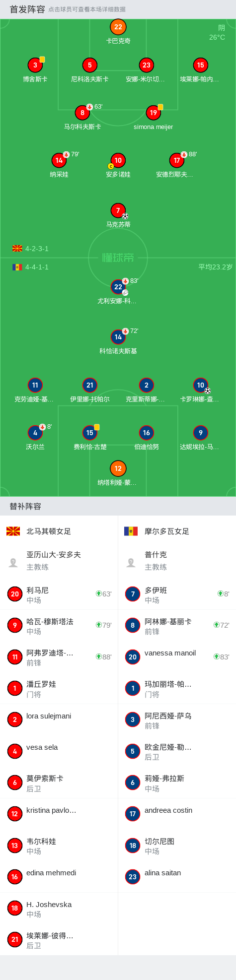Click the North Macedonia flag beside 4-2-3-1
The image size is (236, 980).
pos(17,249)
